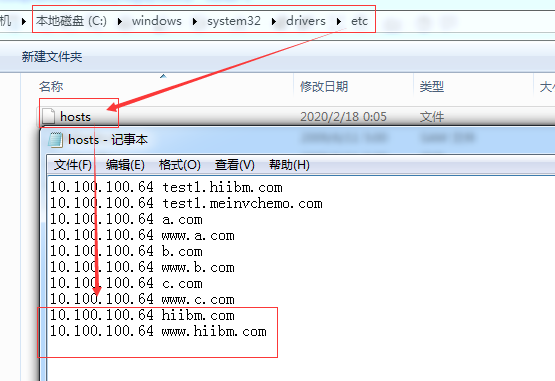Screen dimensions: 555x381
Task: Open the 文件(F) menu in Notepad
Action: (x=73, y=165)
